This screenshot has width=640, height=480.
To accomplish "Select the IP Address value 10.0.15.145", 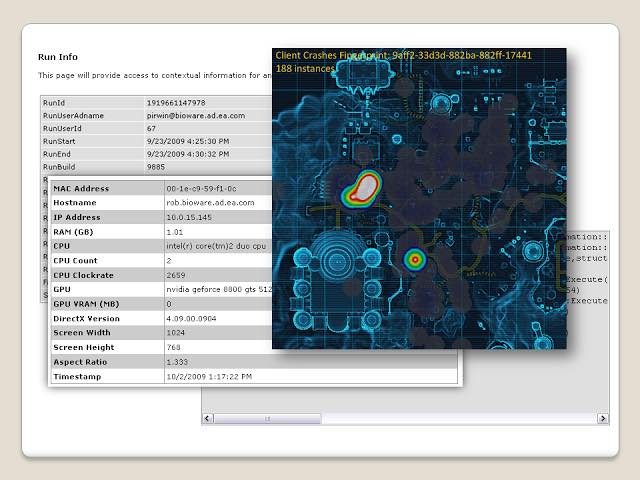I will pyautogui.click(x=190, y=217).
